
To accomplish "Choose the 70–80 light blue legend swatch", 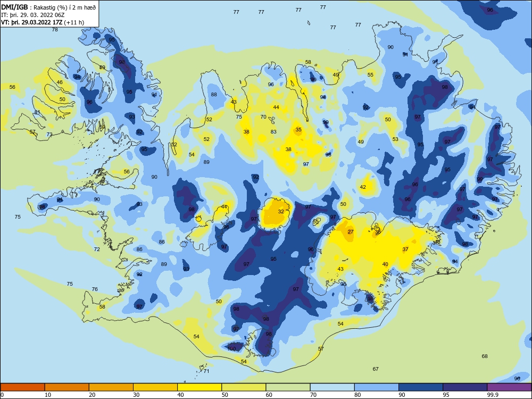I will [x=332, y=387].
